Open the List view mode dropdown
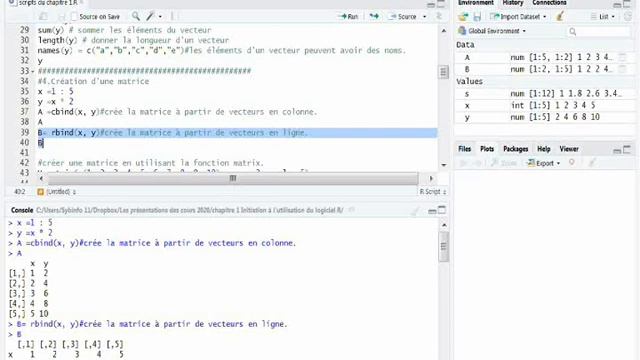Viewport: 640px width, 360px height. point(602,17)
